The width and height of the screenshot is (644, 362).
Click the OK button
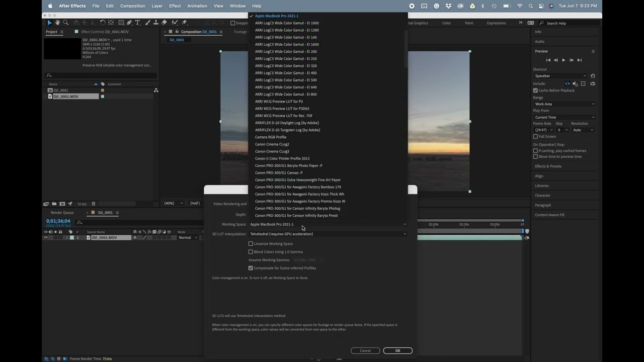(x=397, y=350)
